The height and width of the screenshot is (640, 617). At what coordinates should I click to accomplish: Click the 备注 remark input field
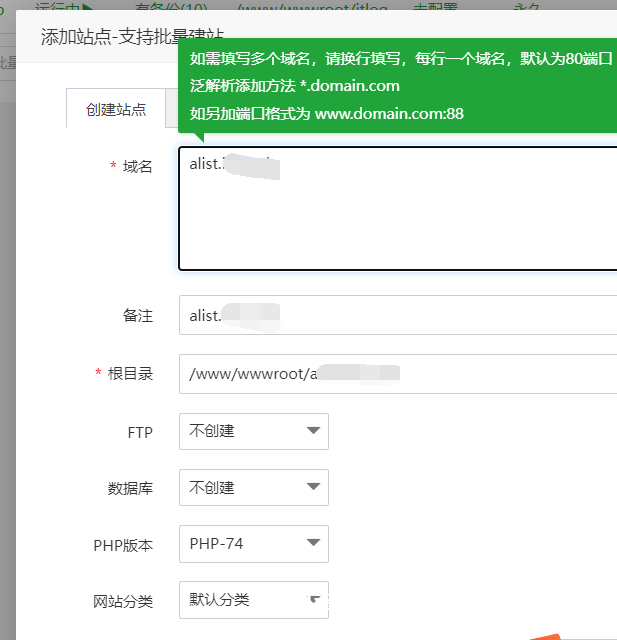[x=398, y=315]
